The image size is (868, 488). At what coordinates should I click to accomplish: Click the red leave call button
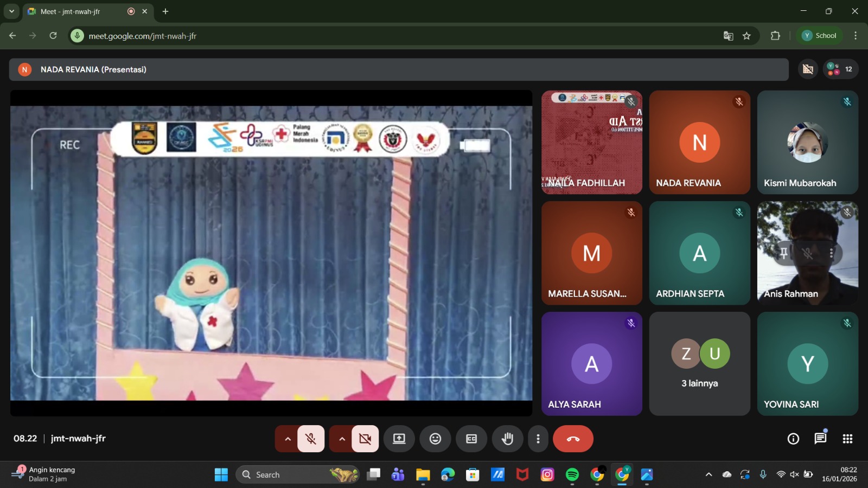coord(573,439)
